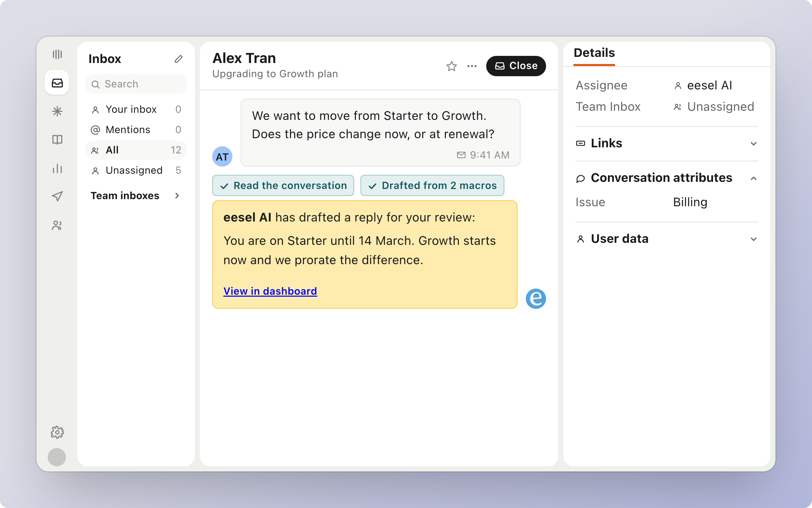Screen dimensions: 812x508
Task: Open the reports bar chart icon
Action: (x=57, y=168)
